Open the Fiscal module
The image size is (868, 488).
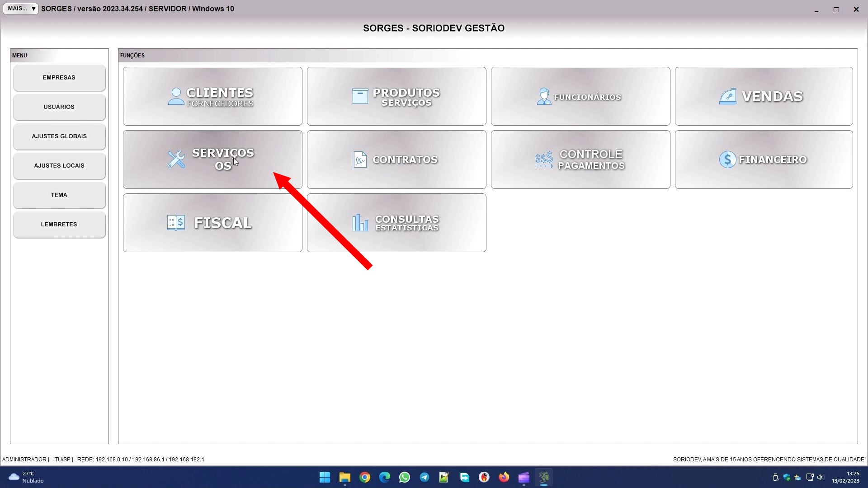coord(212,223)
